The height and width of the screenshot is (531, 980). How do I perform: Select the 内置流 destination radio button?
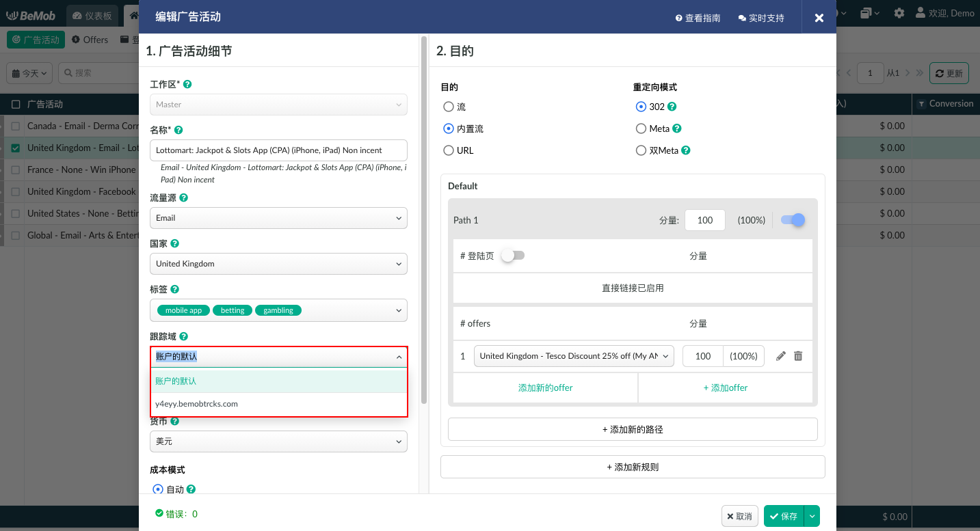[x=449, y=128]
